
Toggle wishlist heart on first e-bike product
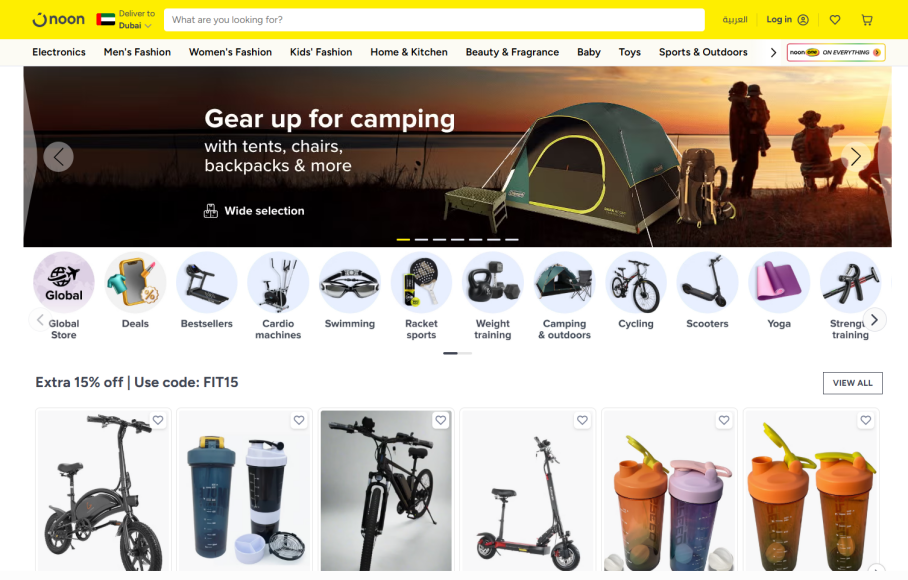pyautogui.click(x=158, y=420)
